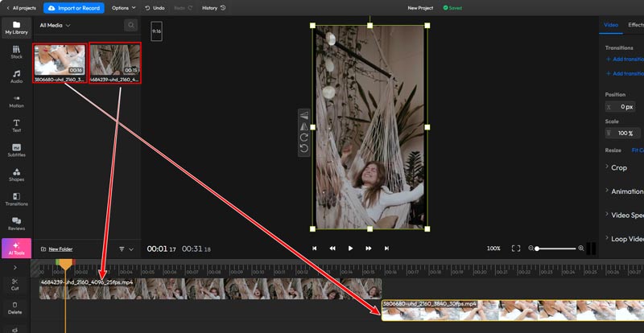Click the Import or Record button

74,8
